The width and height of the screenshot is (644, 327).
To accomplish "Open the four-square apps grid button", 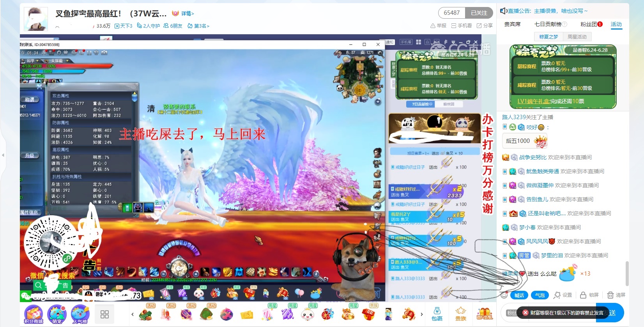I will (x=104, y=315).
